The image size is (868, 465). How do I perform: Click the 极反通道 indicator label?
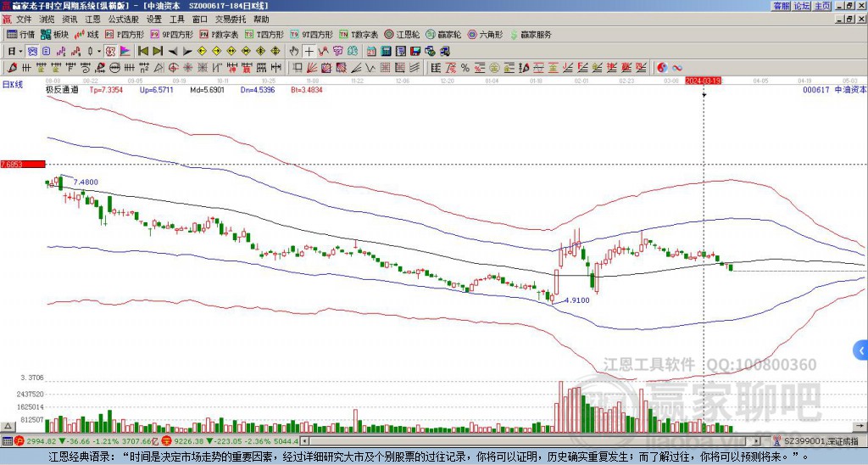tap(62, 89)
